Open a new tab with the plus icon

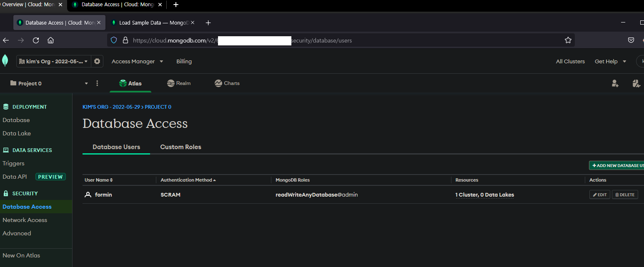tap(208, 22)
